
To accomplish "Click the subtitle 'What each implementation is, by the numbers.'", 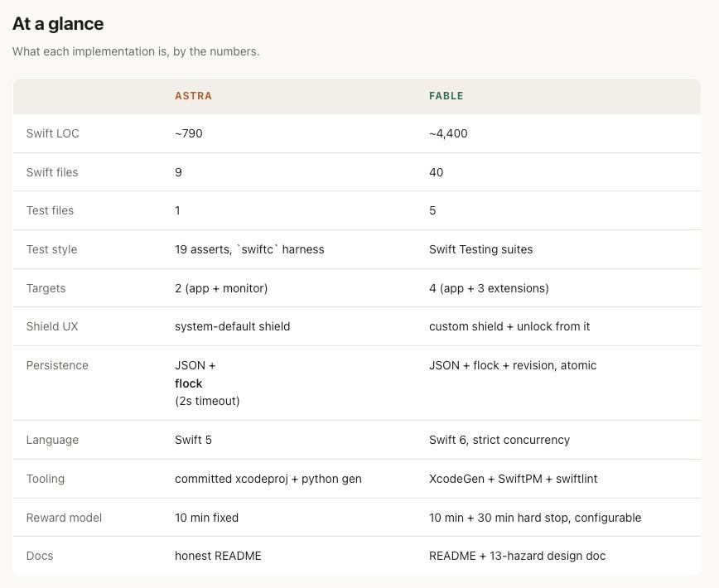I will tap(136, 51).
